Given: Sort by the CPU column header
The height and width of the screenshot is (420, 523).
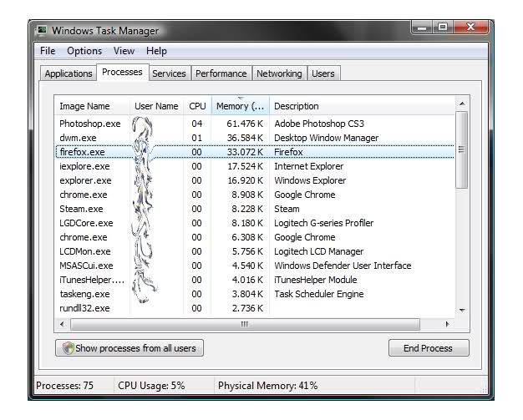Looking at the screenshot, I should tap(197, 106).
